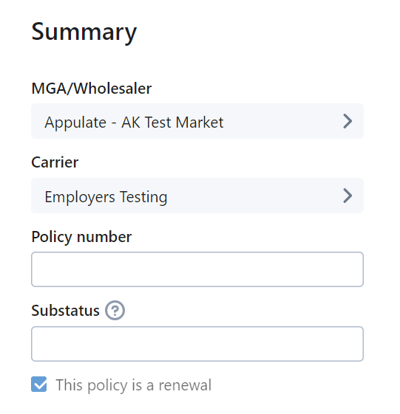This screenshot has width=400, height=414.
Task: Open the Appulate - AK Test Market selector
Action: (x=197, y=121)
